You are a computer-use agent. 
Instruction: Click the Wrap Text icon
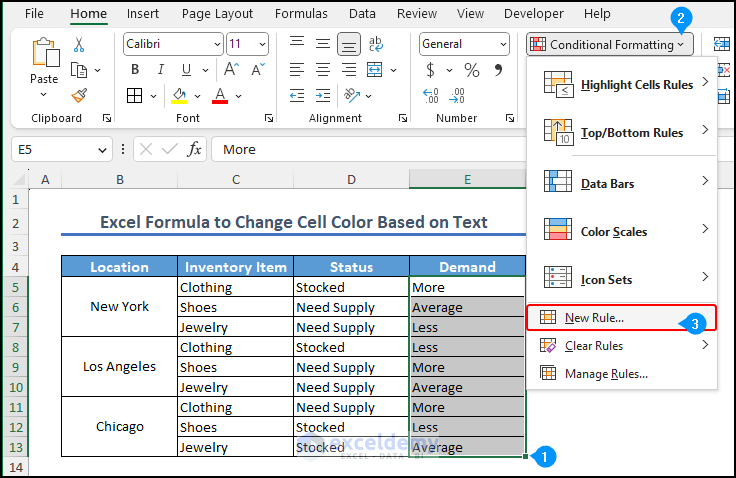[378, 44]
